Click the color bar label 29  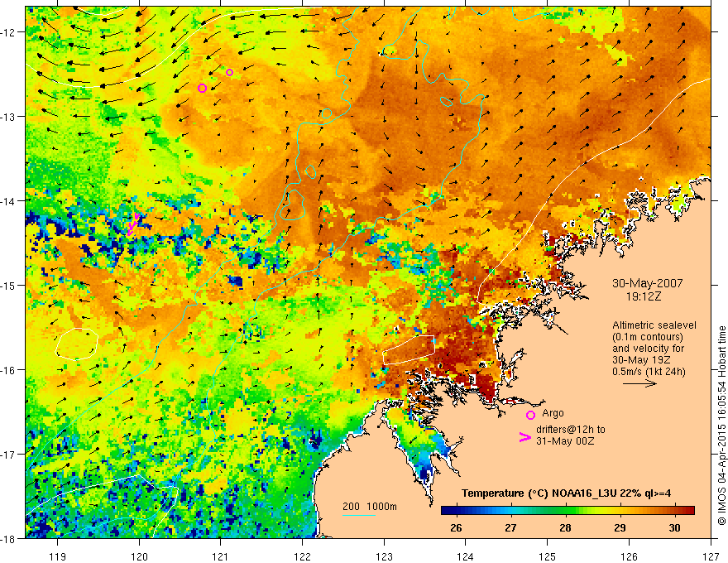(x=620, y=527)
